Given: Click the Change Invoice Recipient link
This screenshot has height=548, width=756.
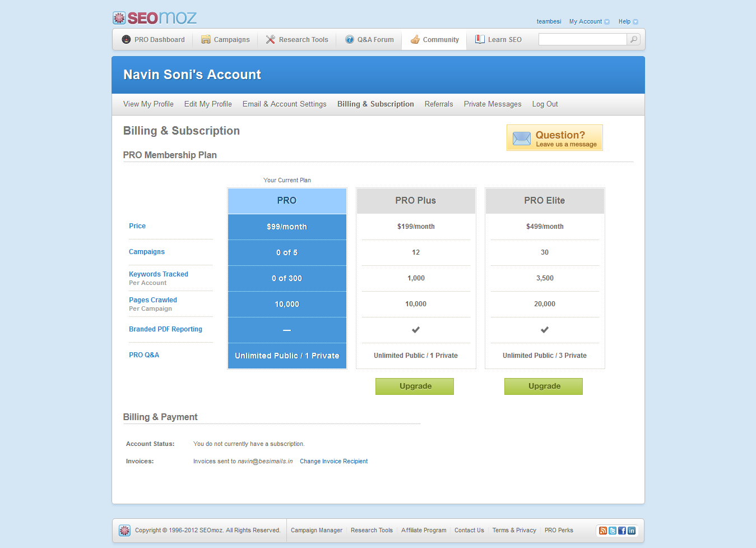Looking at the screenshot, I should coord(333,462).
